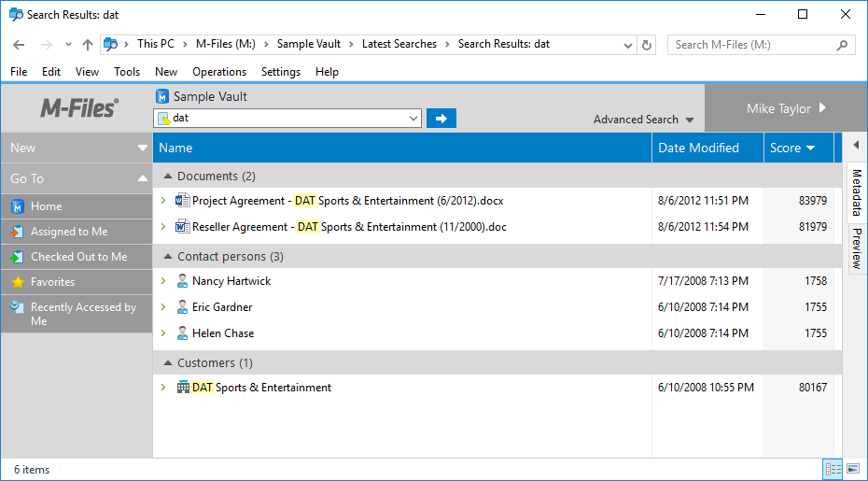Open the address bar history dropdown
This screenshot has width=868, height=481.
tap(627, 46)
